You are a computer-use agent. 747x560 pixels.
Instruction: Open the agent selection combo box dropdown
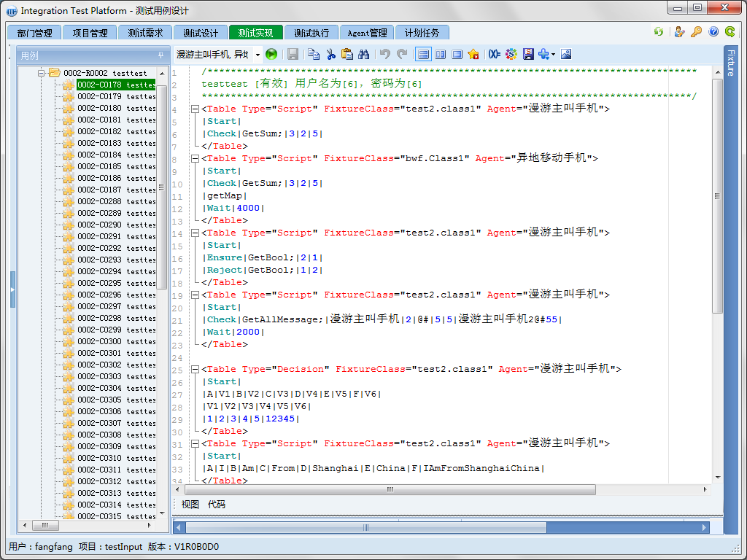point(258,55)
